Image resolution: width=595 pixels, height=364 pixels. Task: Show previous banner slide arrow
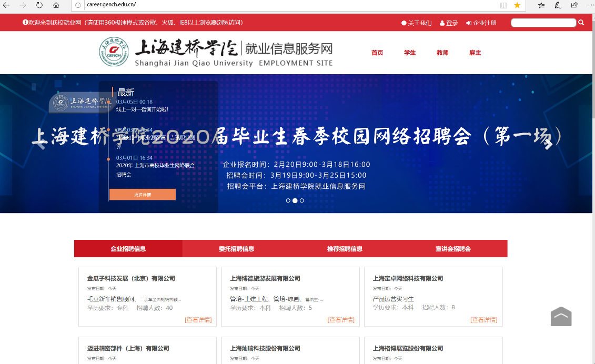(x=40, y=144)
